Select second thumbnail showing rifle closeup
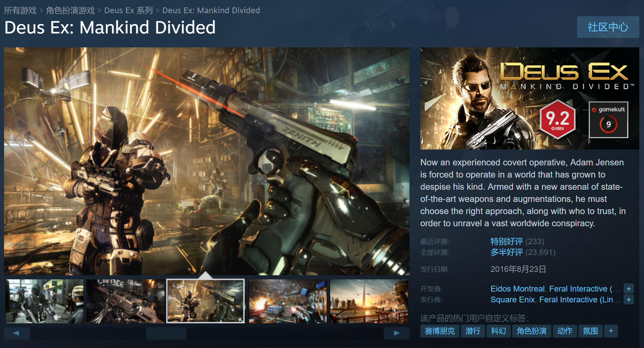Screen dimensions: 644x348 point(125,301)
